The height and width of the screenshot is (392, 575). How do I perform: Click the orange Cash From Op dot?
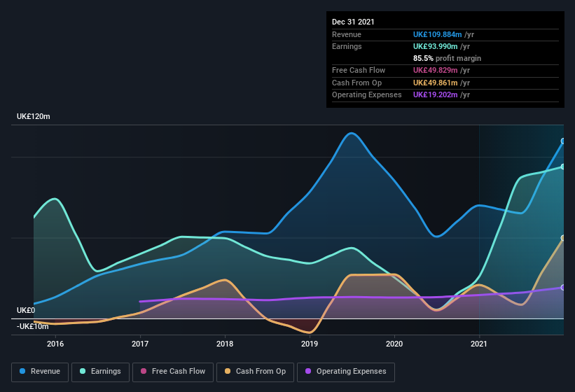coord(228,372)
